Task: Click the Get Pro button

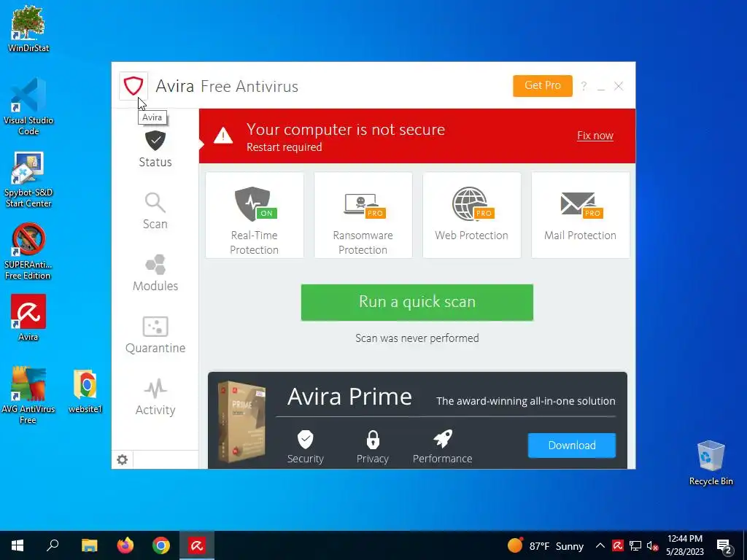Action: tap(543, 86)
